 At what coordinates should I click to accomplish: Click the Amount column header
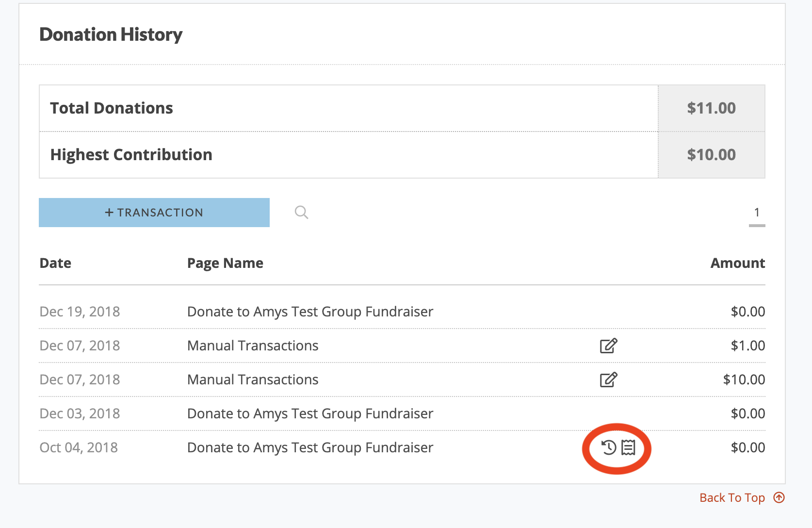pos(738,263)
